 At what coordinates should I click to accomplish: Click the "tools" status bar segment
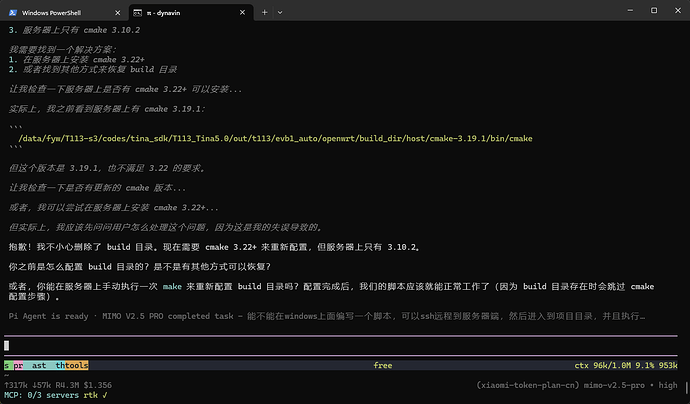point(75,365)
